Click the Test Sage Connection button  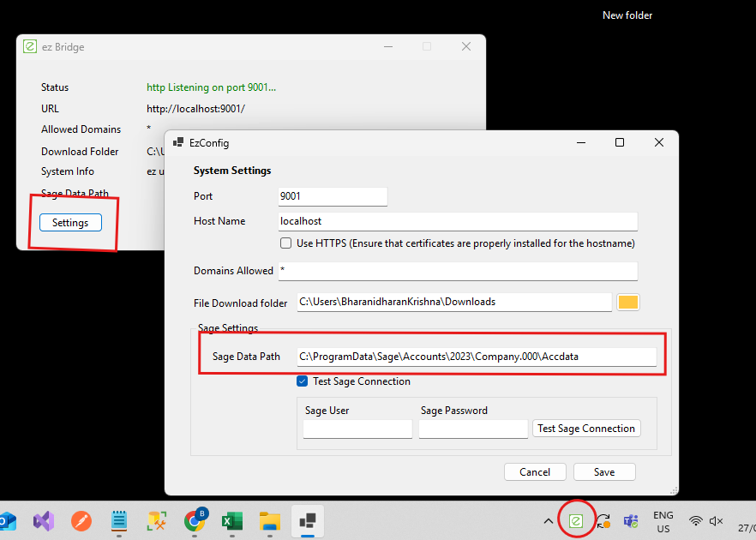point(586,429)
